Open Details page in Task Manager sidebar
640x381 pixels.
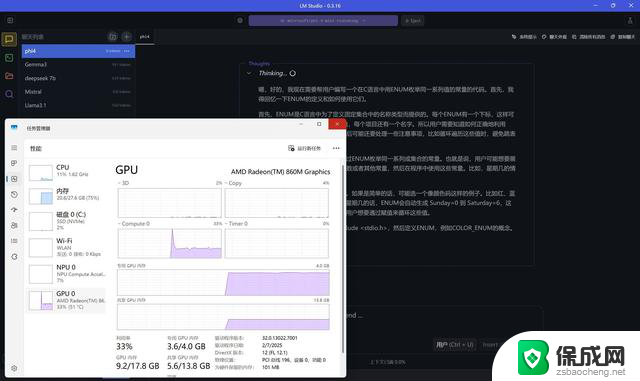pos(14,241)
